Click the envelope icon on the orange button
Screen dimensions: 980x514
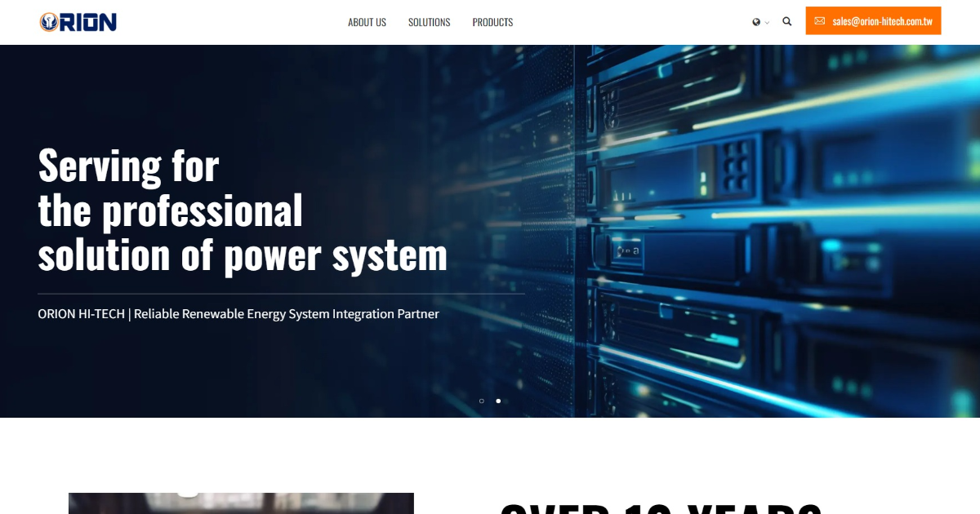(817, 20)
